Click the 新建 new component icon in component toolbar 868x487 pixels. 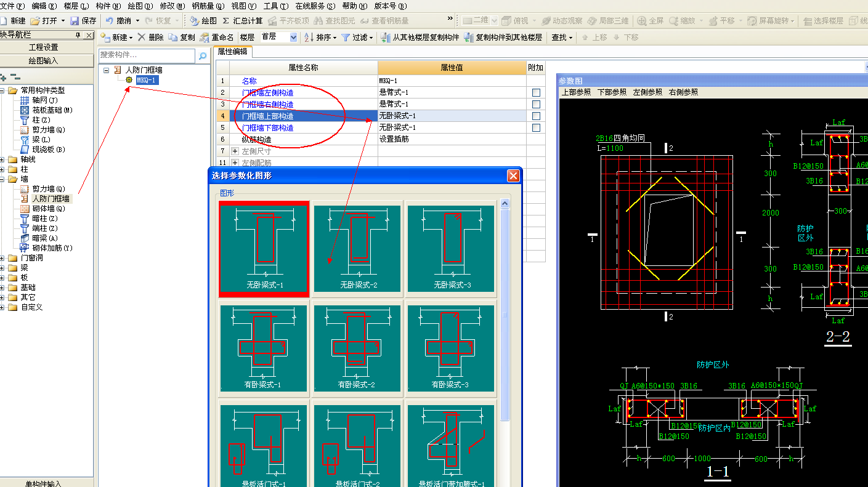point(105,37)
